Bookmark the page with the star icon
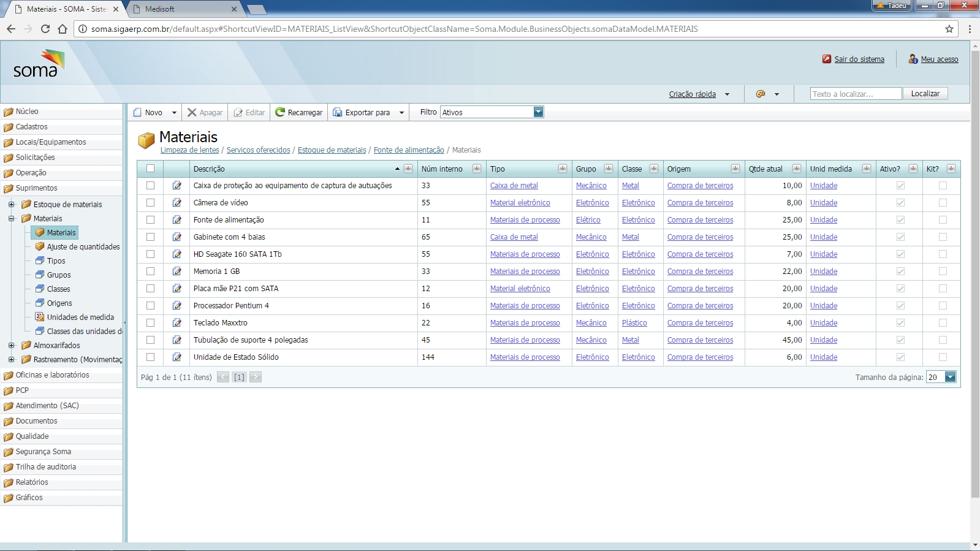980x551 pixels. coord(949,29)
